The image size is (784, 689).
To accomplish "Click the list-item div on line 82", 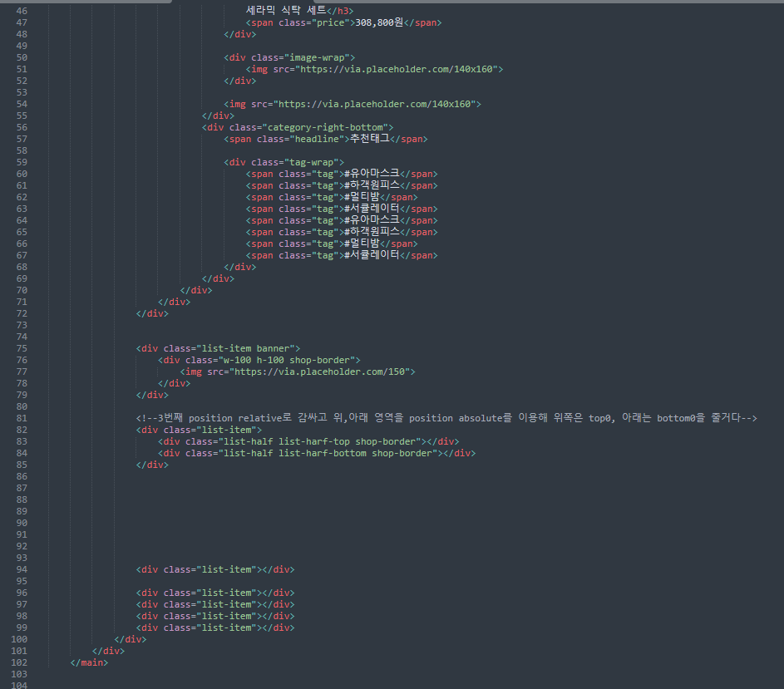I will click(199, 430).
